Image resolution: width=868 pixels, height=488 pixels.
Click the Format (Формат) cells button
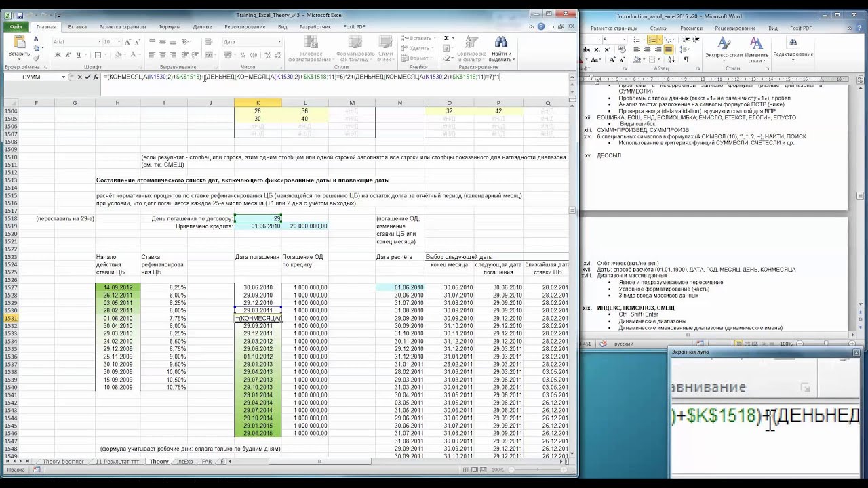pyautogui.click(x=416, y=58)
